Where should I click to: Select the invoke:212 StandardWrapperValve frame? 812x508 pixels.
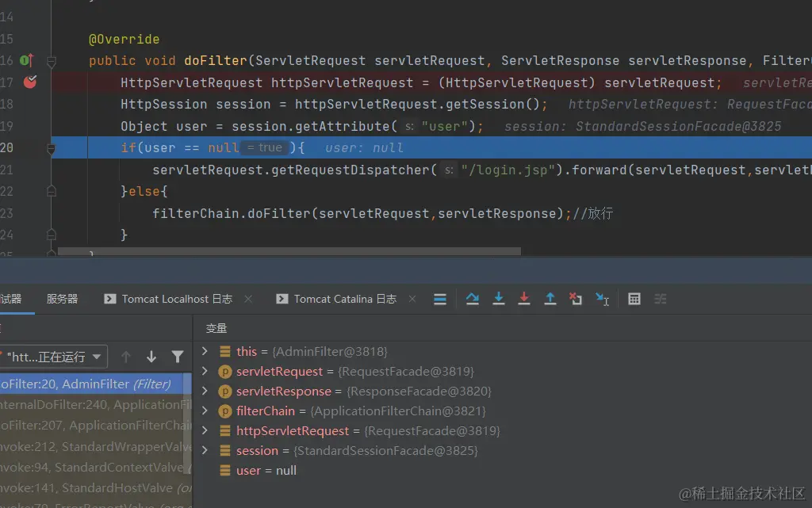(x=96, y=446)
